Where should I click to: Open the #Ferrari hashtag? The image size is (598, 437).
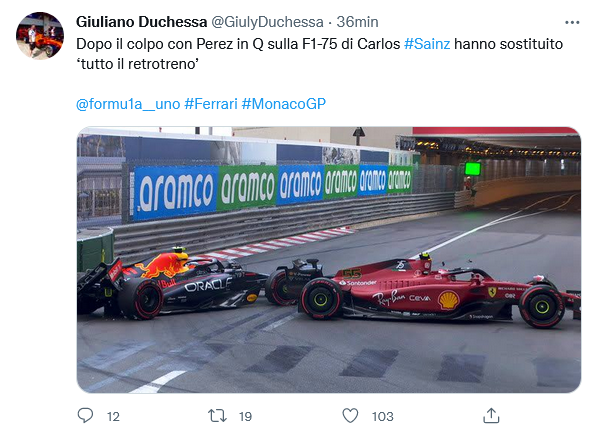click(211, 104)
